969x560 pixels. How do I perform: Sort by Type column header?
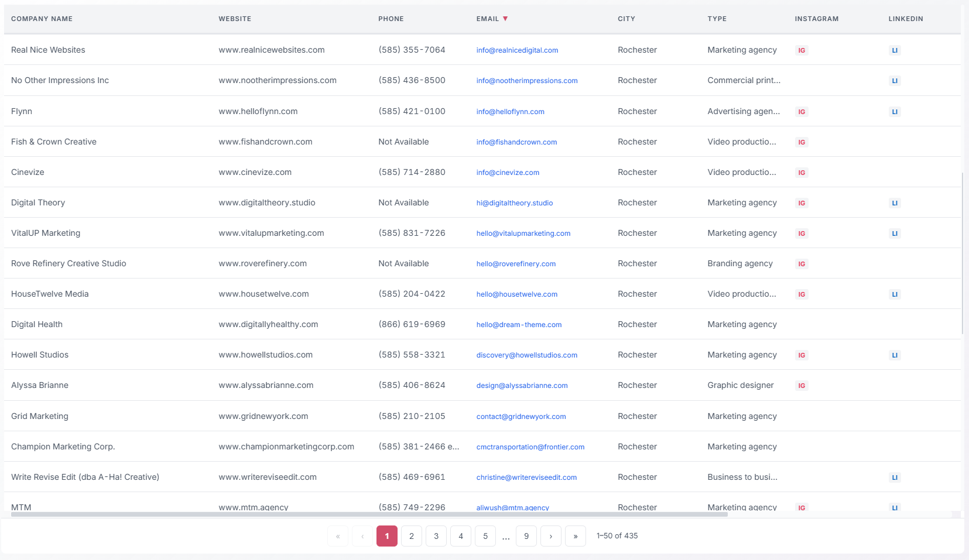(x=717, y=19)
